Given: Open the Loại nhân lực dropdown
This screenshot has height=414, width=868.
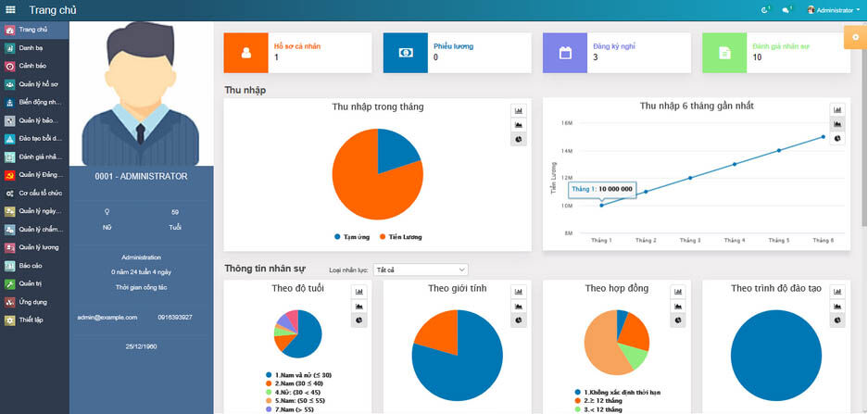Looking at the screenshot, I should 421,270.
